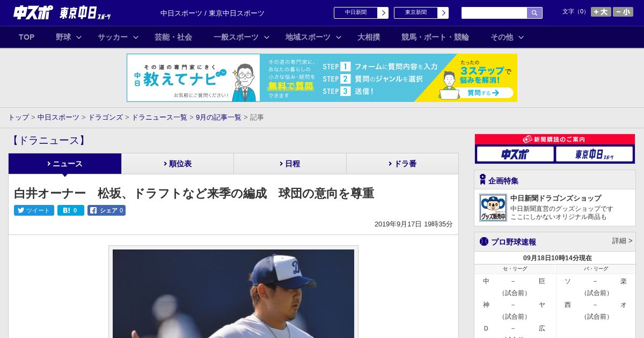Click the 新聞購読のご案内 banner heading
This screenshot has width=644, height=338.
click(x=555, y=139)
